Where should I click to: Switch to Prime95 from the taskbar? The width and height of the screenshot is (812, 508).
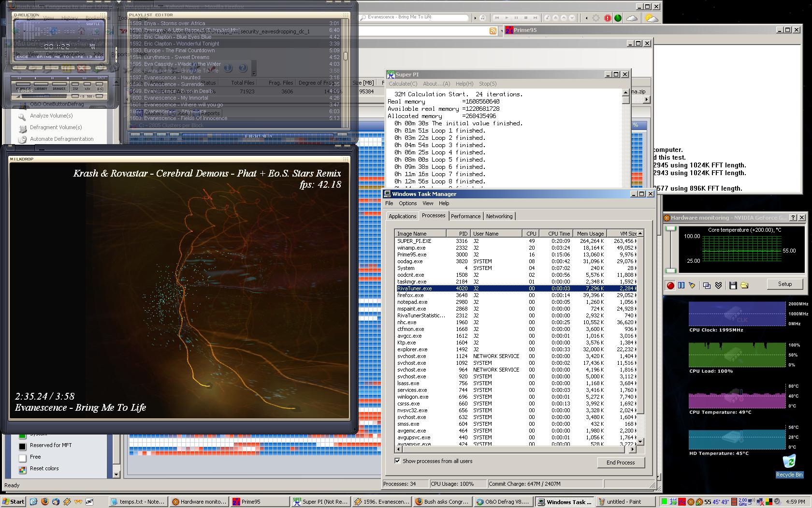tap(260, 502)
